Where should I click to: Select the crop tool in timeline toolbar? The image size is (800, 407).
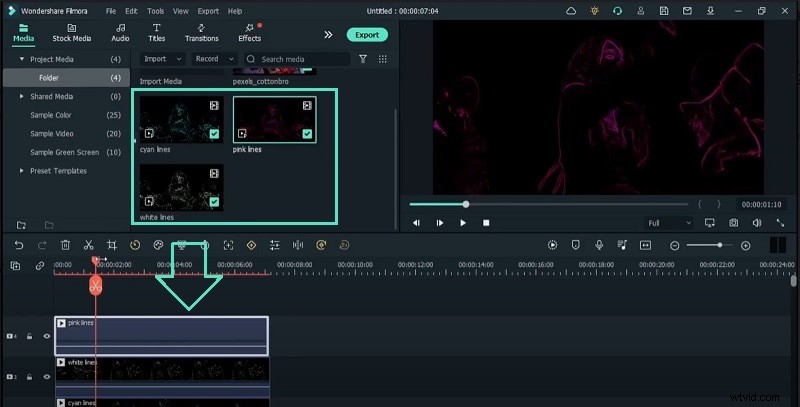pos(111,245)
